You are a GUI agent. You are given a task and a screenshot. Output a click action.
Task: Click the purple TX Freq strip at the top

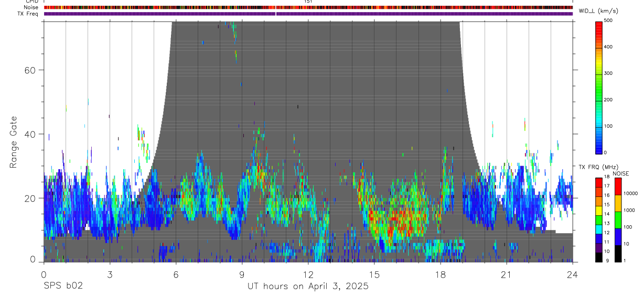click(x=308, y=14)
